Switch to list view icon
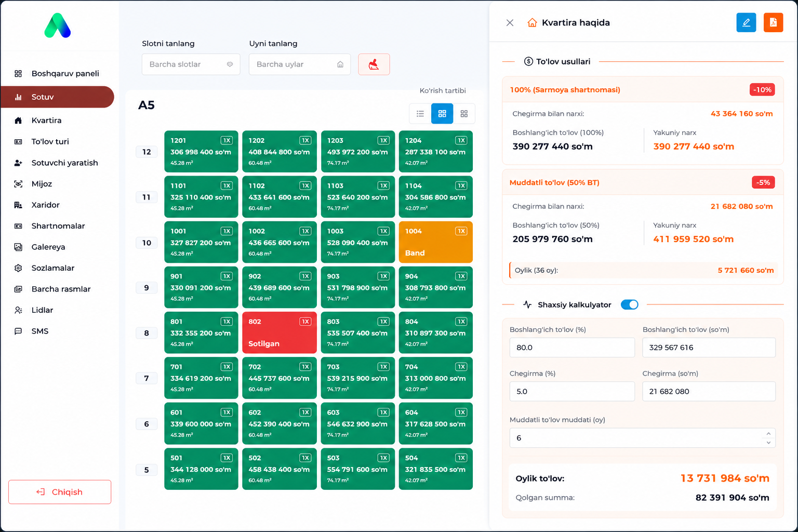The height and width of the screenshot is (532, 798). [420, 114]
